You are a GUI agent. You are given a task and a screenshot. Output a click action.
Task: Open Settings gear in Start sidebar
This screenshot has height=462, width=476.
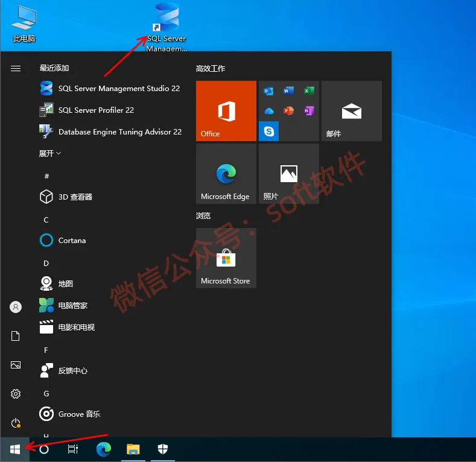click(16, 394)
